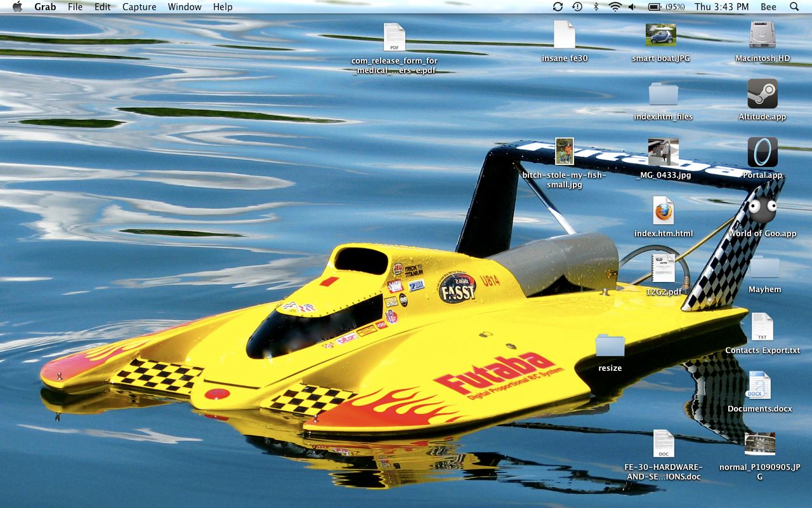Select the Altitude.app Steam icon
Image resolution: width=812 pixels, height=508 pixels.
pyautogui.click(x=762, y=94)
